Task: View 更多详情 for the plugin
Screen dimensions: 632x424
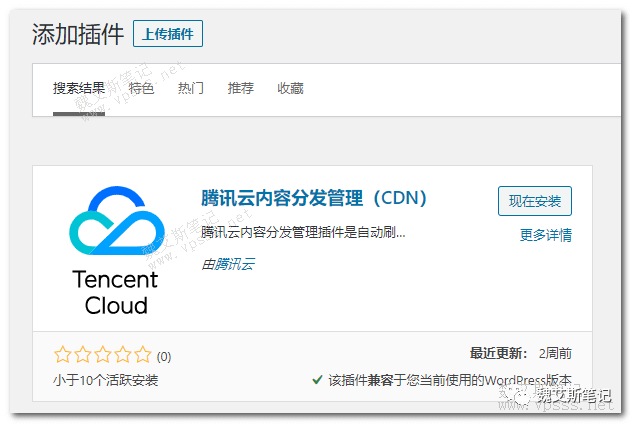Action: coord(546,235)
